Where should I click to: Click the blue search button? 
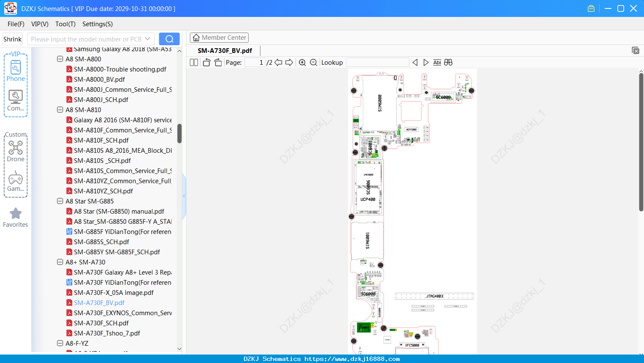point(169,39)
